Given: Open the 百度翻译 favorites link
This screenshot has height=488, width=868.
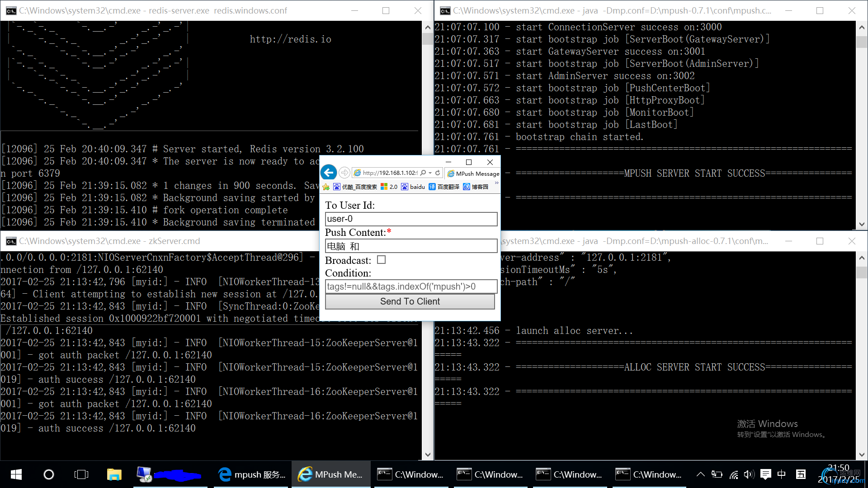Looking at the screenshot, I should [x=444, y=187].
